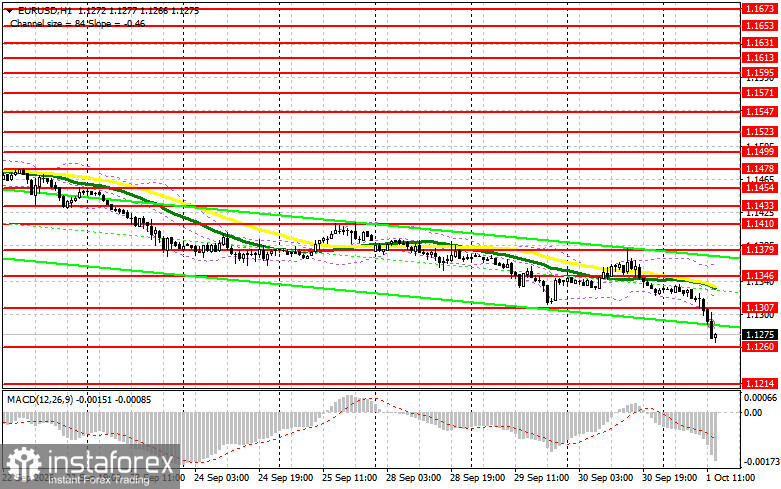Select the 1.1523 red price level label
This screenshot has width=781, height=489.
tap(760, 131)
